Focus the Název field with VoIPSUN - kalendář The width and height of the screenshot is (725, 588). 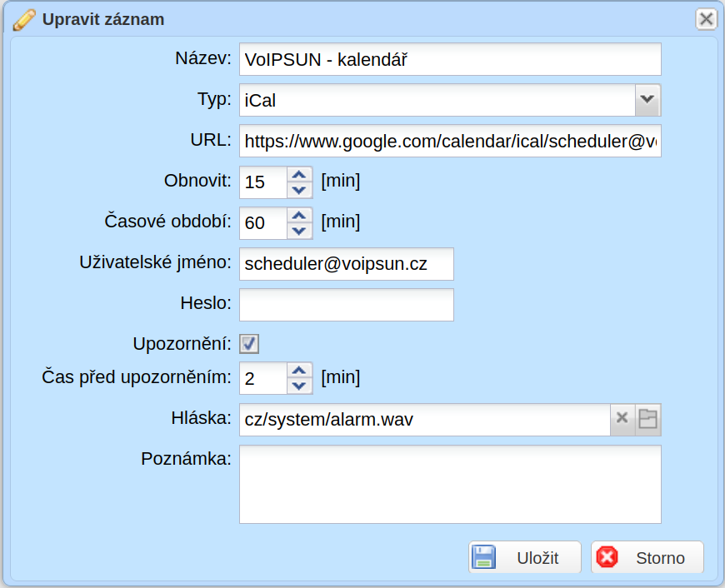point(450,59)
